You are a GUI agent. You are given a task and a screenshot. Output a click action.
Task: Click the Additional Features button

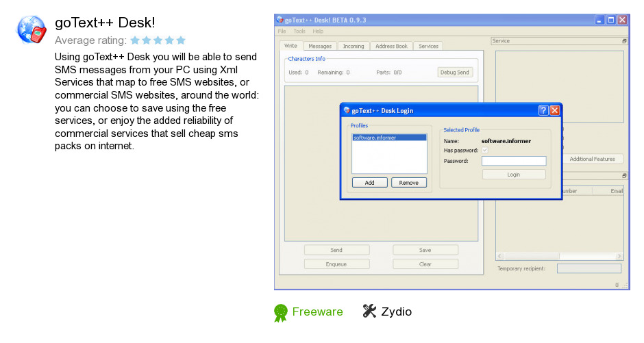[592, 160]
